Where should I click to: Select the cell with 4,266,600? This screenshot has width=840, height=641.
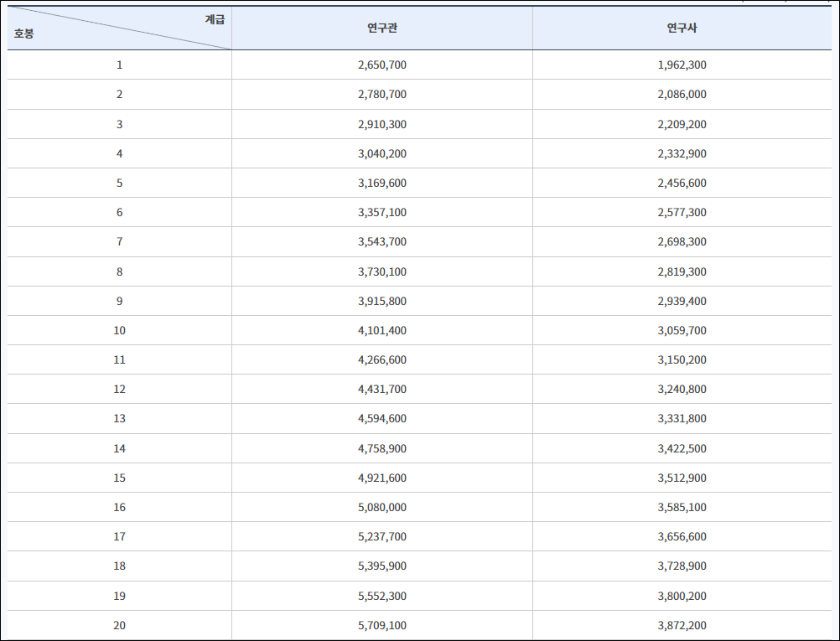[382, 359]
